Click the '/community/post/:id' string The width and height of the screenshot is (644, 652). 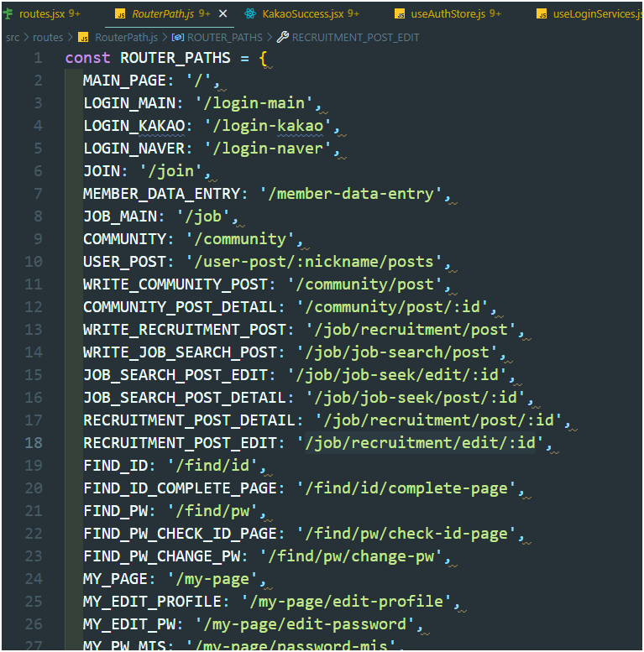pyautogui.click(x=392, y=307)
